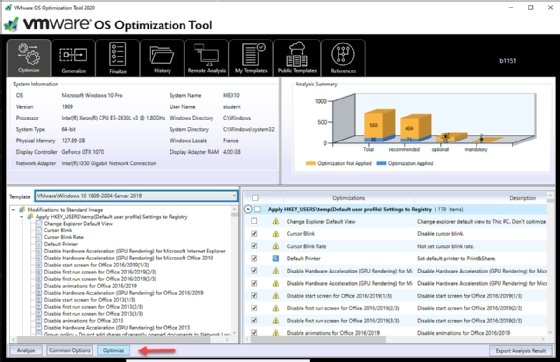The height and width of the screenshot is (362, 560).
Task: Click warning icon for Disable first run screen 2016/2019(2/3)
Action: tap(276, 308)
